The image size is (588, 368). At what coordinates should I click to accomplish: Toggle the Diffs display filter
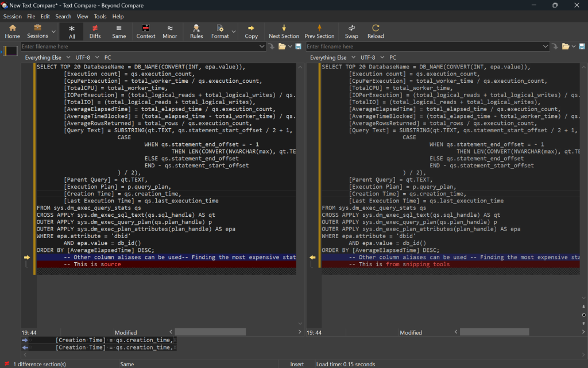pyautogui.click(x=95, y=31)
